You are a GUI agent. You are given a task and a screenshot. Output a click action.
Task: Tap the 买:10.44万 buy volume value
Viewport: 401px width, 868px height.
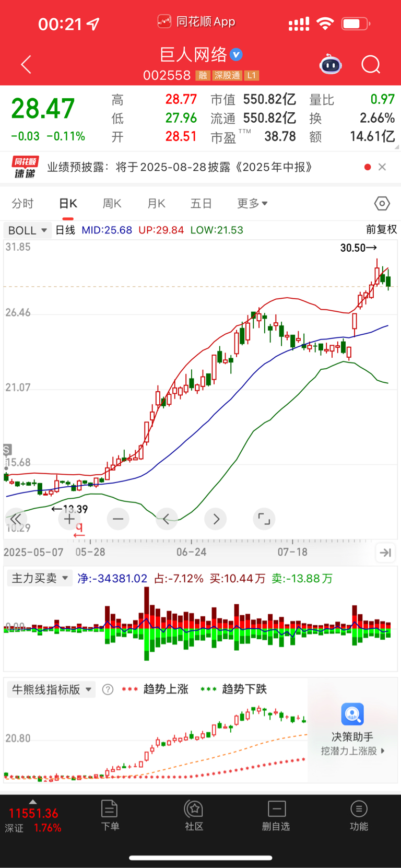coord(238,579)
